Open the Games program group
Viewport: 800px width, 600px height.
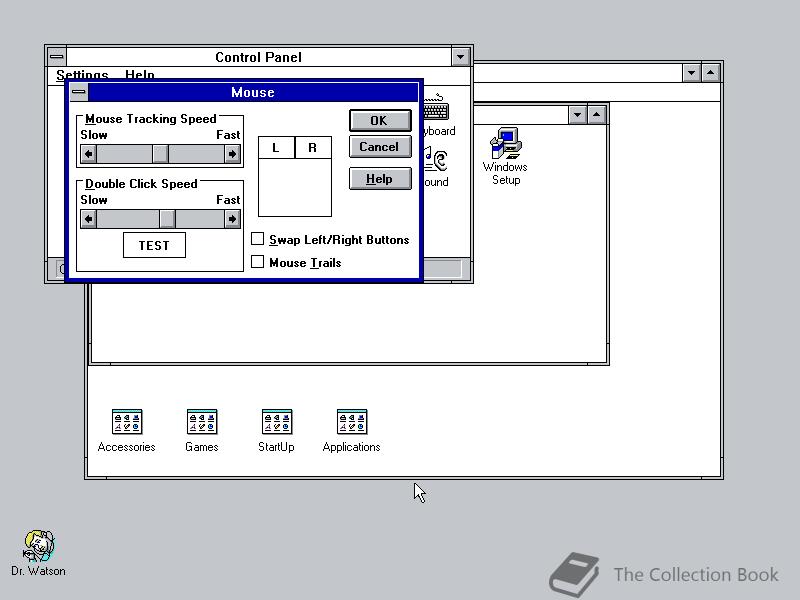tap(202, 431)
